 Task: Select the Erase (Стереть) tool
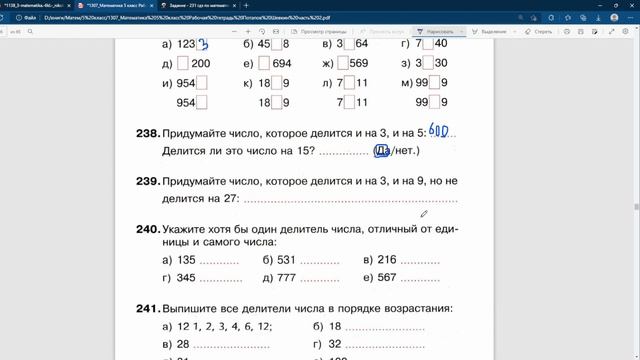[x=538, y=31]
